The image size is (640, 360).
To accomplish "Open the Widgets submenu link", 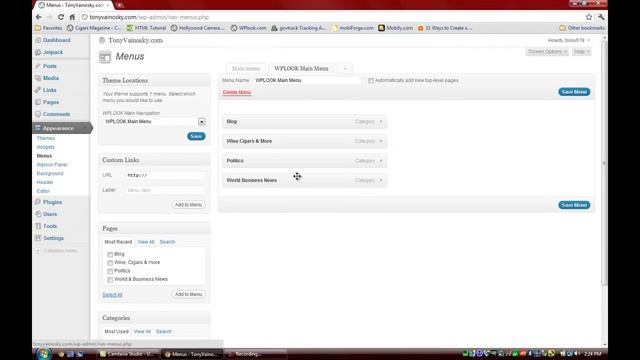I will pos(46,147).
